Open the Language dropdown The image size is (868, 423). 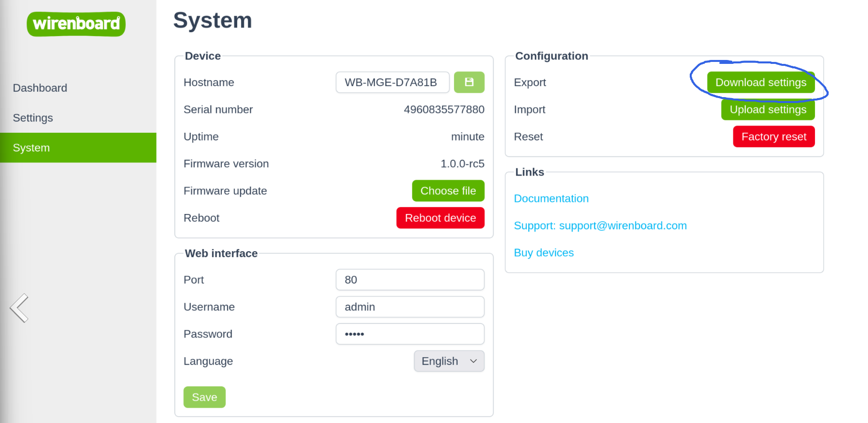pyautogui.click(x=449, y=361)
